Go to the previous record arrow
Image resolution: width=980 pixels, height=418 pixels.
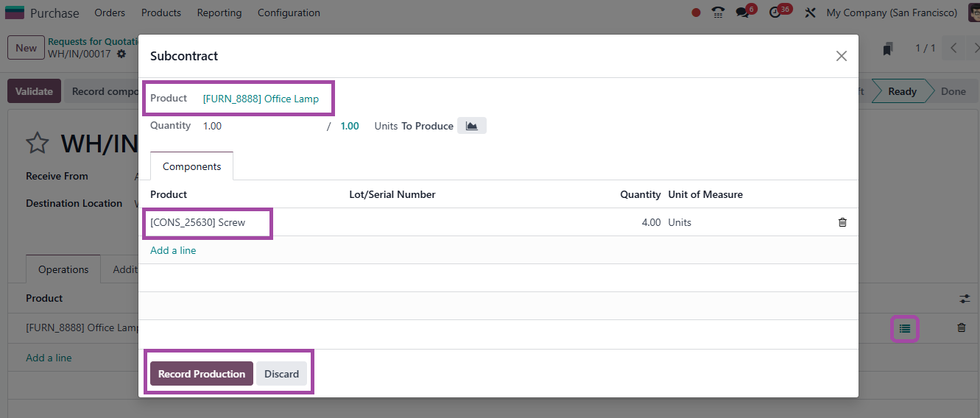[953, 49]
